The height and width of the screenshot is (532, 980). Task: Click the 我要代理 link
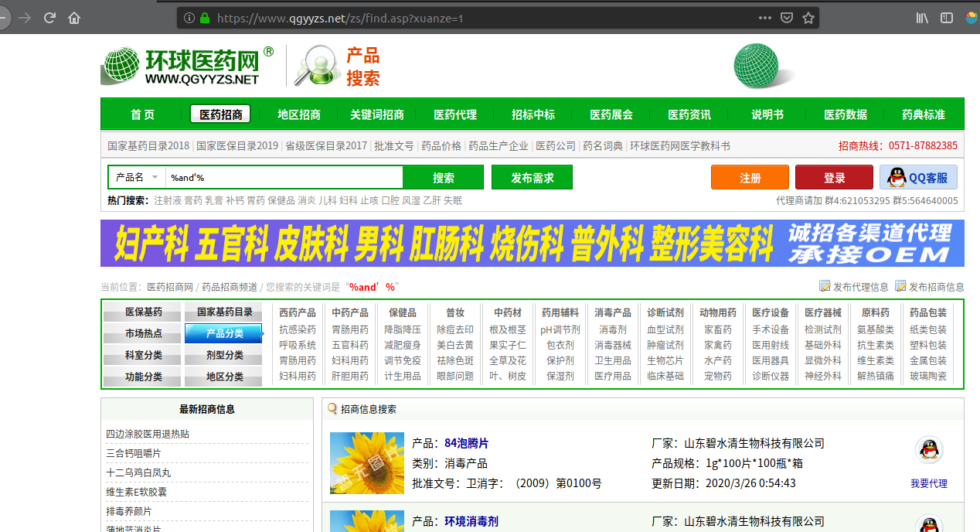point(929,483)
